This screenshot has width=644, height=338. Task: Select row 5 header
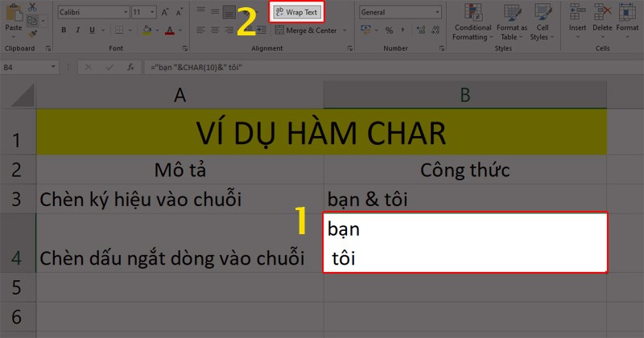(x=16, y=287)
